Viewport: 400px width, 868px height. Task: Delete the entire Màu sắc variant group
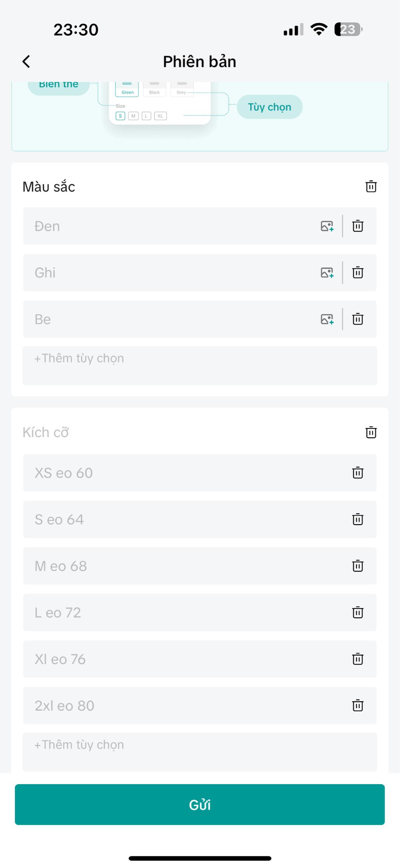pyautogui.click(x=371, y=186)
